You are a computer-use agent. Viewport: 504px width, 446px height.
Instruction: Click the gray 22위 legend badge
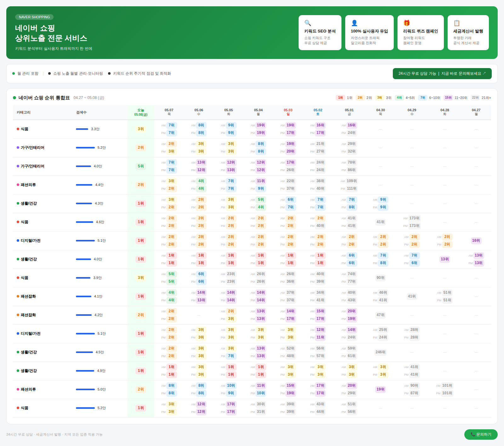475,98
